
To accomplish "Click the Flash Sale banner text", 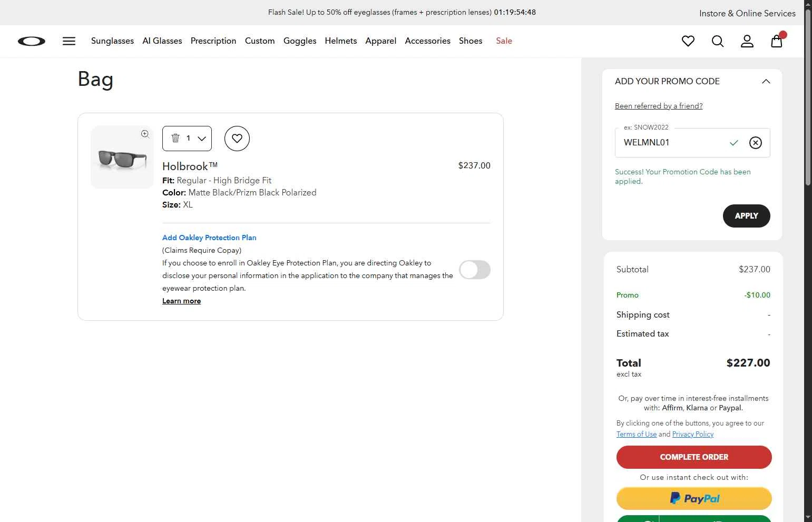I will (402, 12).
